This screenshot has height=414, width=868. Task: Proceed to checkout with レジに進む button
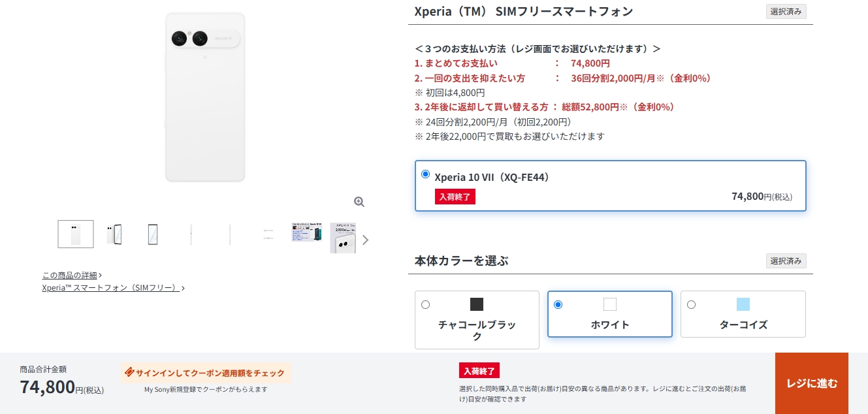812,383
